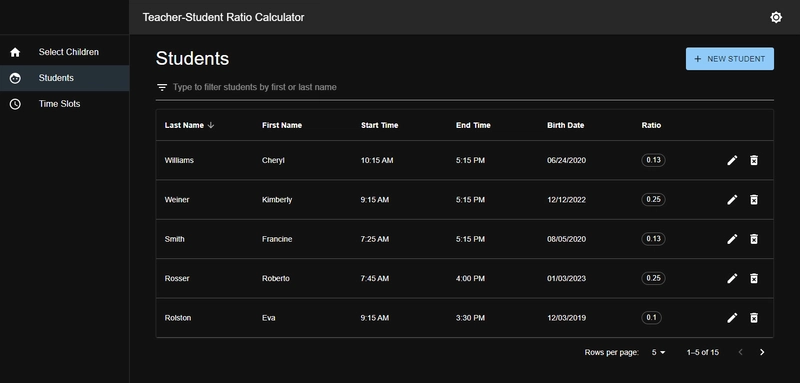This screenshot has width=800, height=383.
Task: Click the 0.25 ratio chip for Weiner
Action: 653,199
